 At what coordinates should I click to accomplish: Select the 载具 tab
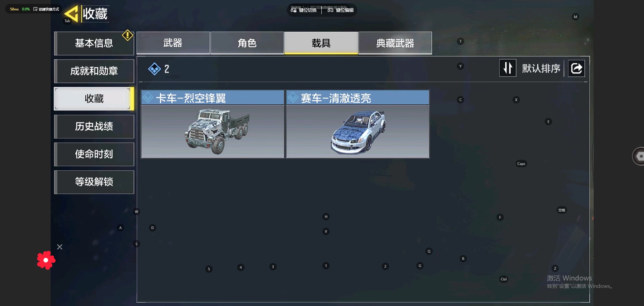coord(321,43)
